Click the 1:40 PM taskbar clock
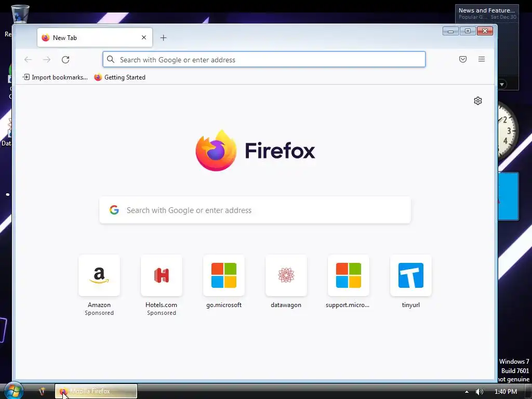The height and width of the screenshot is (399, 532). tap(506, 392)
